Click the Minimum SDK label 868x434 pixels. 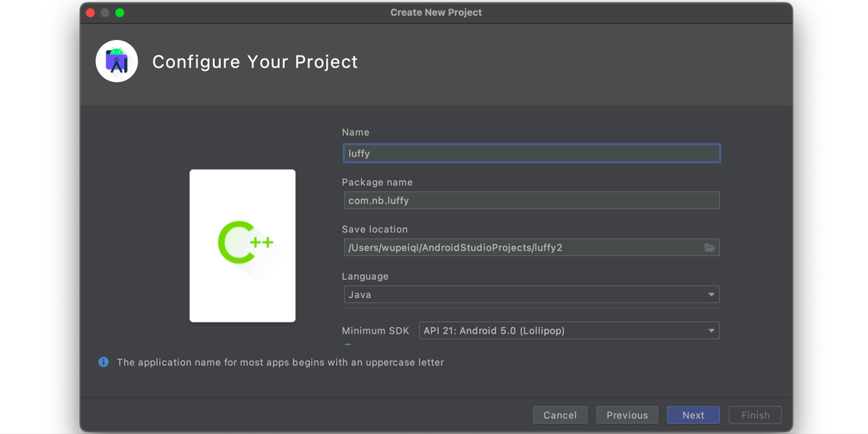click(375, 330)
